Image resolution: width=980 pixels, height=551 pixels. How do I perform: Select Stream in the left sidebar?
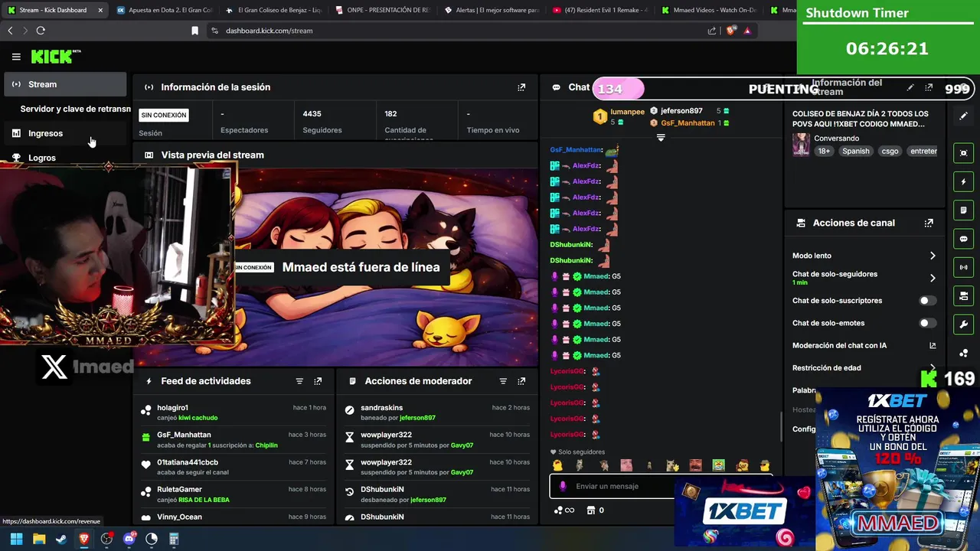65,84
